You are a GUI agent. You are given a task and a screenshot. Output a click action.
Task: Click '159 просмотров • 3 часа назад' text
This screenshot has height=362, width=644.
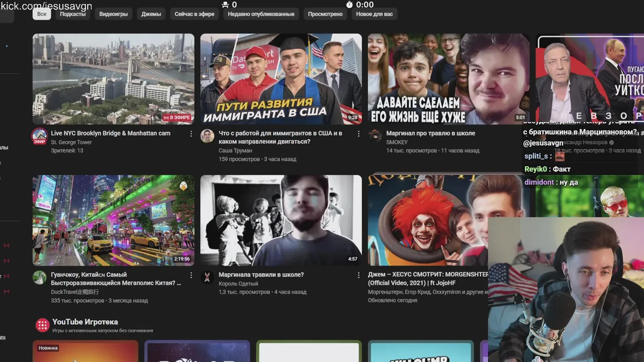click(258, 159)
